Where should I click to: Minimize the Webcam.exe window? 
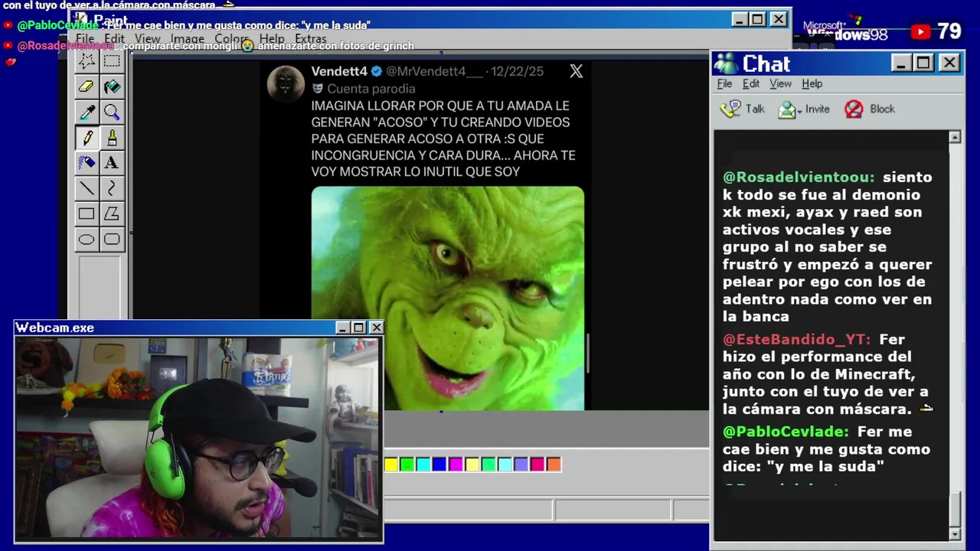pos(343,328)
